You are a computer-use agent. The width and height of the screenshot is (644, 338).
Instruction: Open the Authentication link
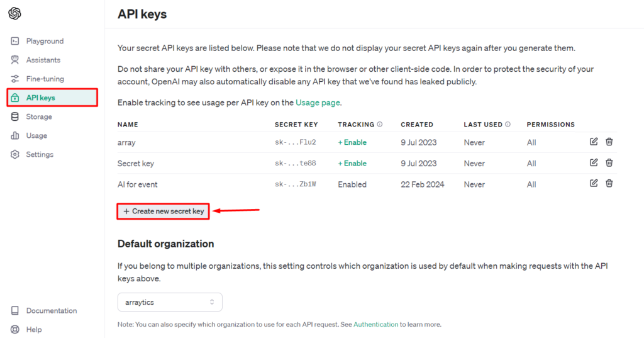click(x=376, y=324)
